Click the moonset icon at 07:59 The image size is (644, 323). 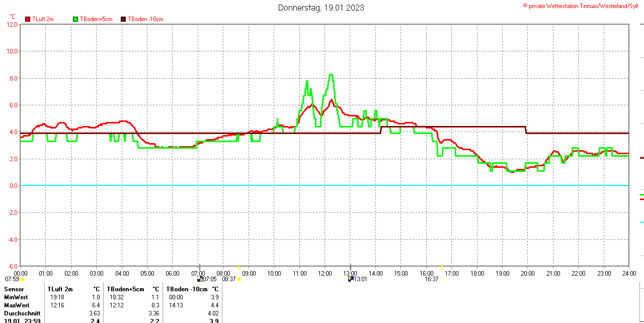pyautogui.click(x=22, y=279)
